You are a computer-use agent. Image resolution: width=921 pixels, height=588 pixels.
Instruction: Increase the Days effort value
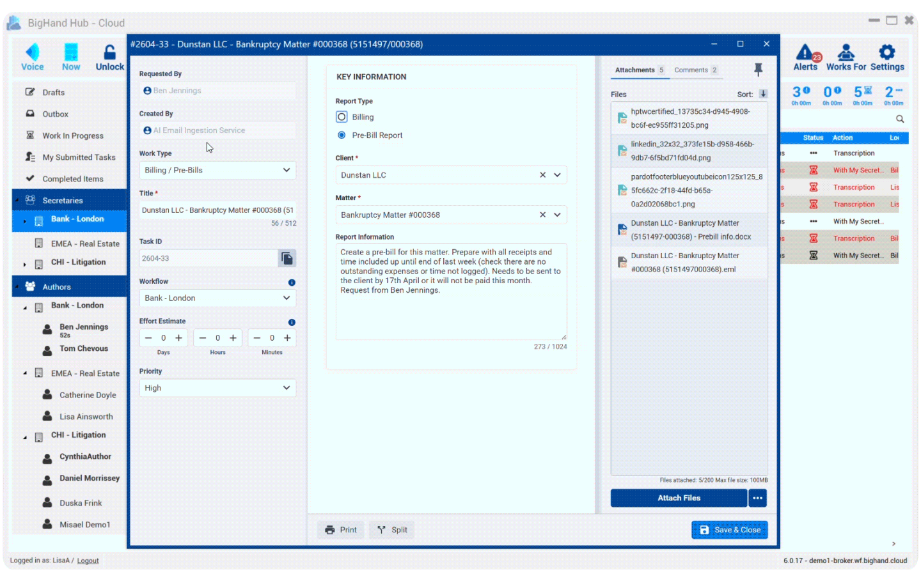[178, 338]
